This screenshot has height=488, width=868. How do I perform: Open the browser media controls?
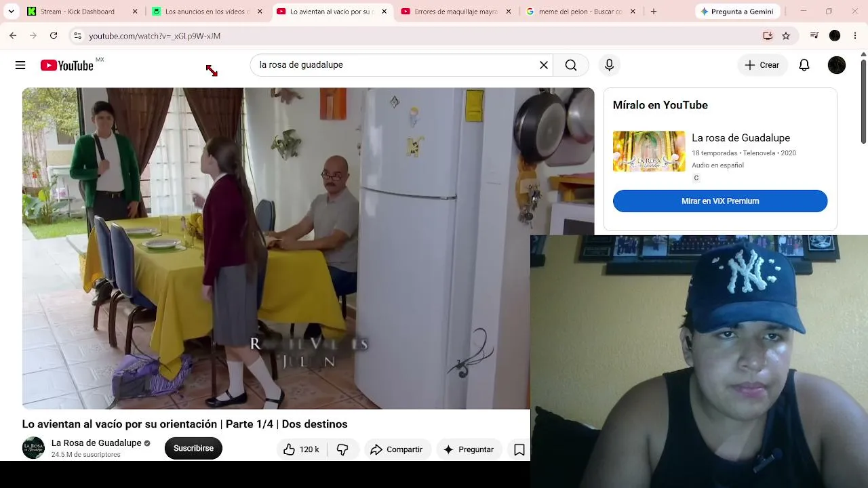click(814, 36)
